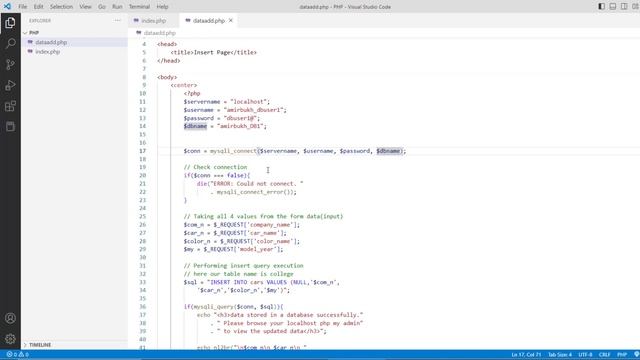Screen dimensions: 640x360
Task: Select the dataadd.php editor tab
Action: click(209, 20)
